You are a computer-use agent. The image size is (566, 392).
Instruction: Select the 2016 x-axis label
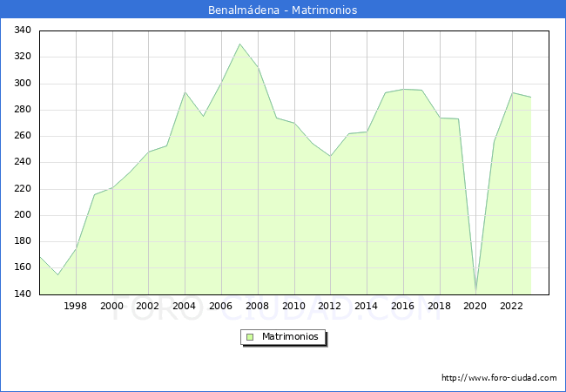click(403, 306)
